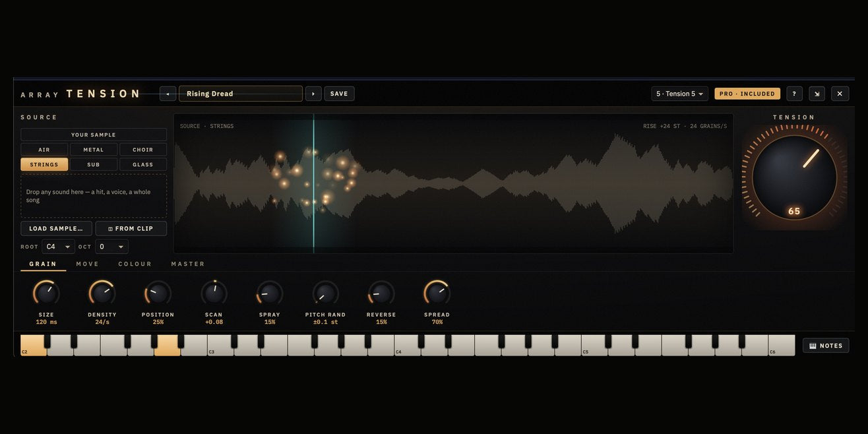
Task: Go to next preset arrow
Action: [x=313, y=94]
